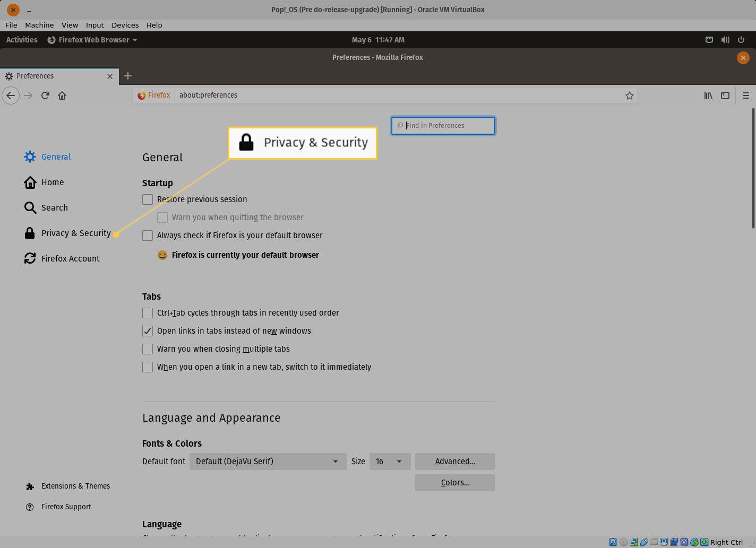This screenshot has height=548, width=756.
Task: Bookmark this page with the star
Action: [629, 95]
